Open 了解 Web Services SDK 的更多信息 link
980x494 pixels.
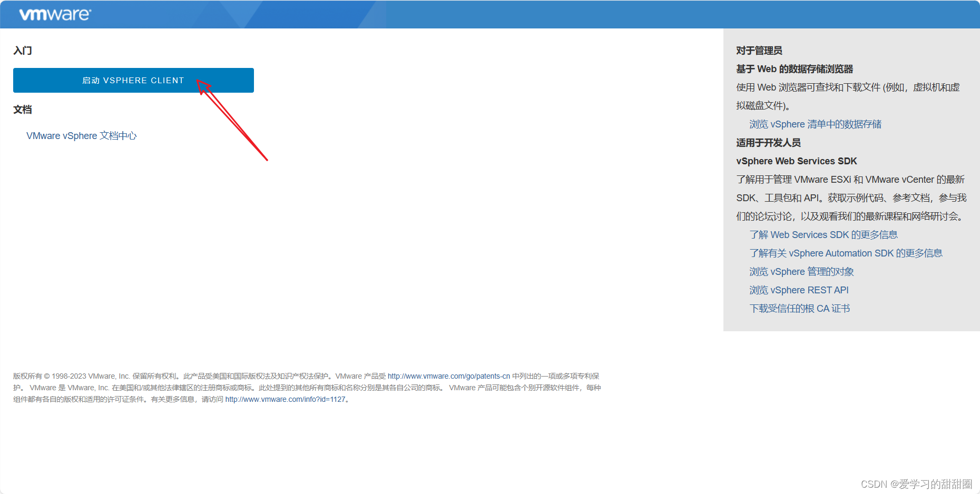point(823,235)
